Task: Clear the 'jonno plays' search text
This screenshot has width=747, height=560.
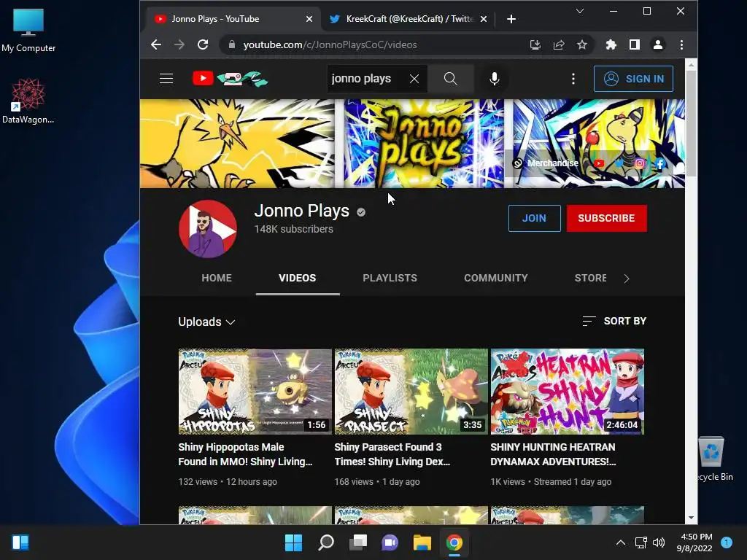Action: click(414, 79)
